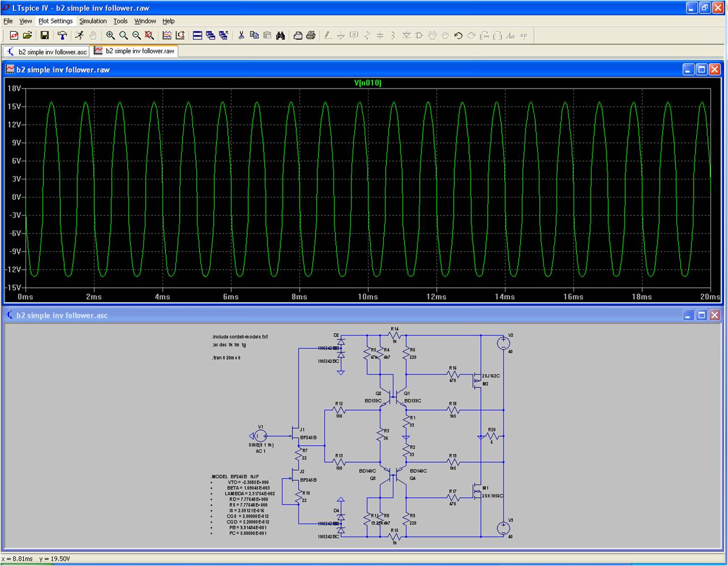
Task: Click the Rotate toolbar icon
Action: (485, 35)
